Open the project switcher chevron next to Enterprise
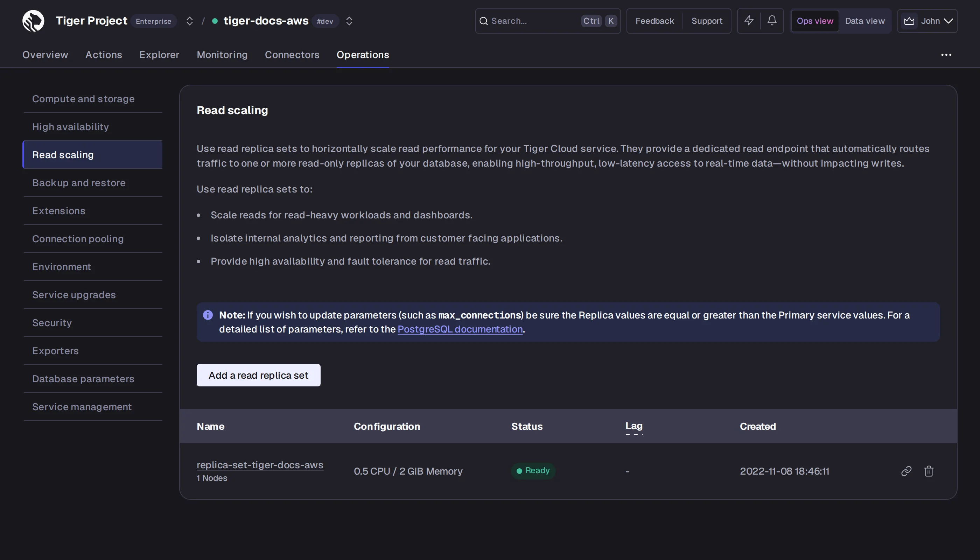This screenshot has width=980, height=560. pos(189,21)
